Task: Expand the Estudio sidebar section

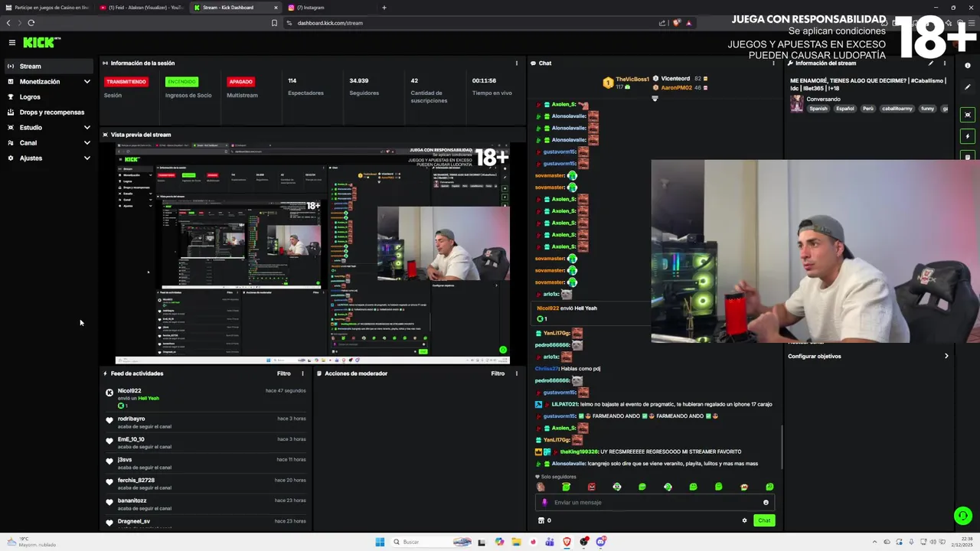Action: point(47,128)
